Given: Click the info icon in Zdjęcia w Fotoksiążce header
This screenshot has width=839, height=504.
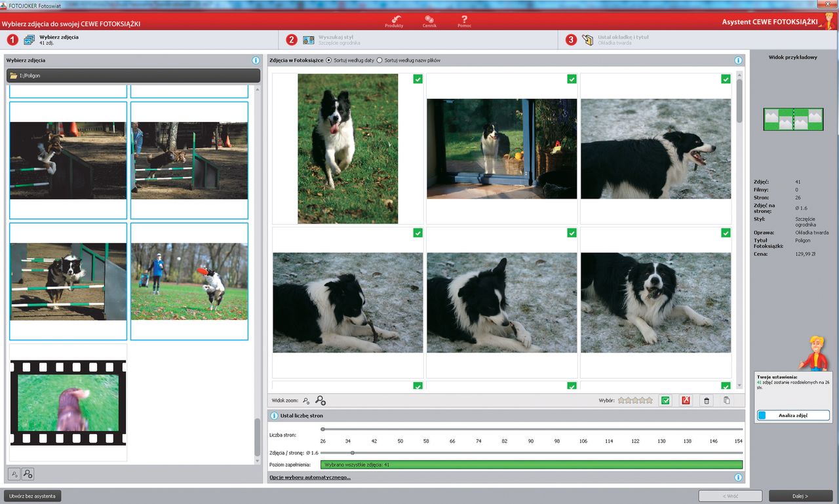Looking at the screenshot, I should click(x=739, y=60).
